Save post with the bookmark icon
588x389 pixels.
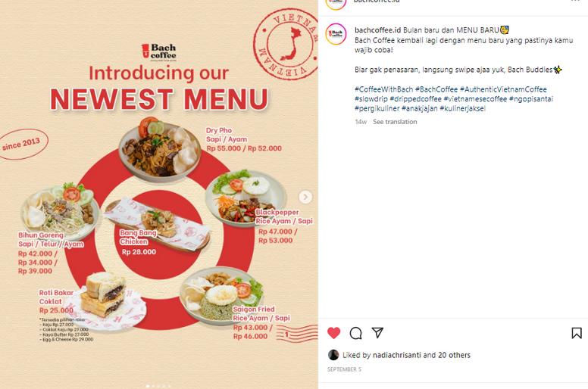[577, 333]
